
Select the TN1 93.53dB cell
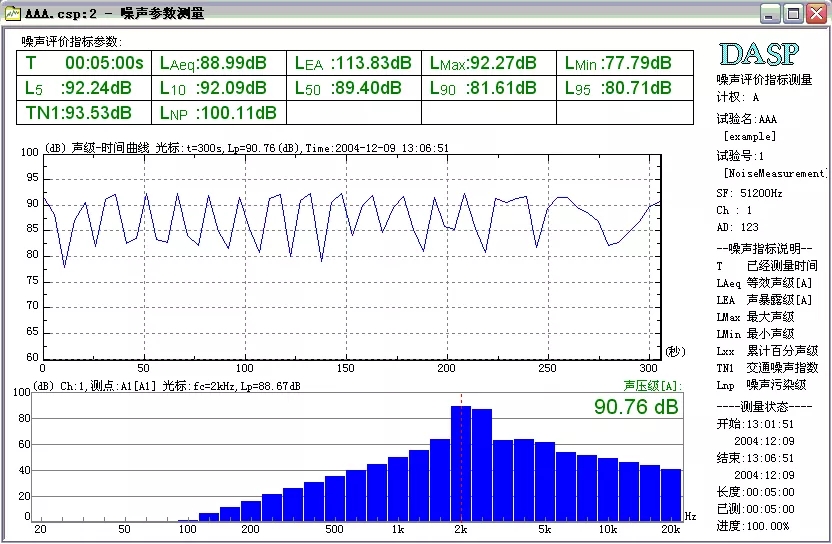(86, 112)
